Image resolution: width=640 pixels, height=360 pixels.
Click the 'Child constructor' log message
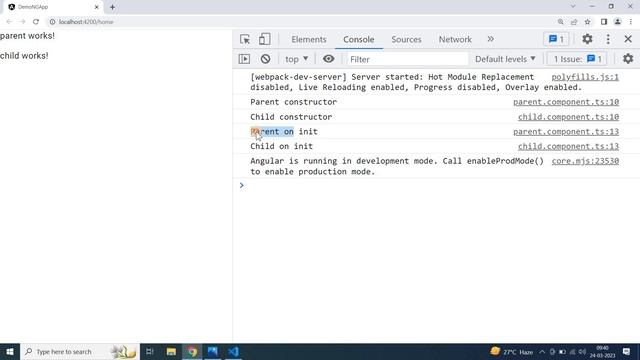(291, 117)
